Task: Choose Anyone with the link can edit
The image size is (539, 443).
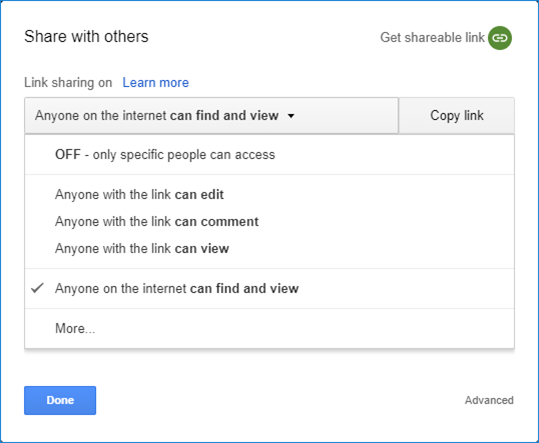Action: [270, 195]
